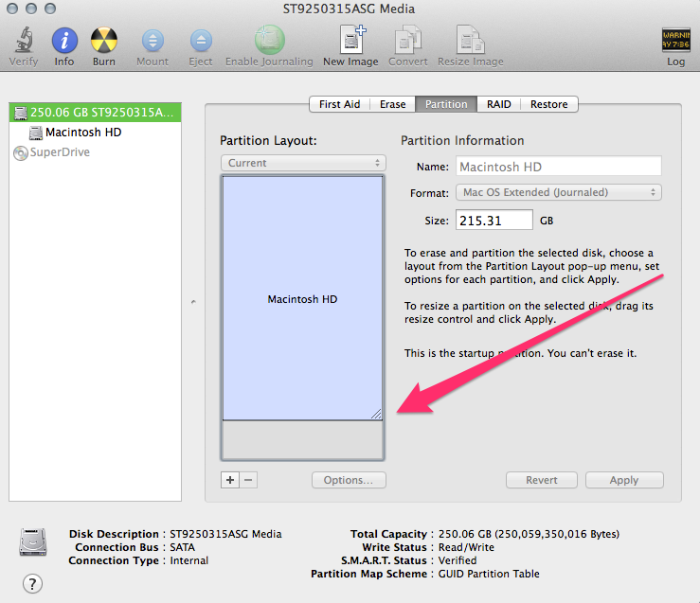This screenshot has width=700, height=603.
Task: Click the Eject toolbar icon
Action: (201, 41)
